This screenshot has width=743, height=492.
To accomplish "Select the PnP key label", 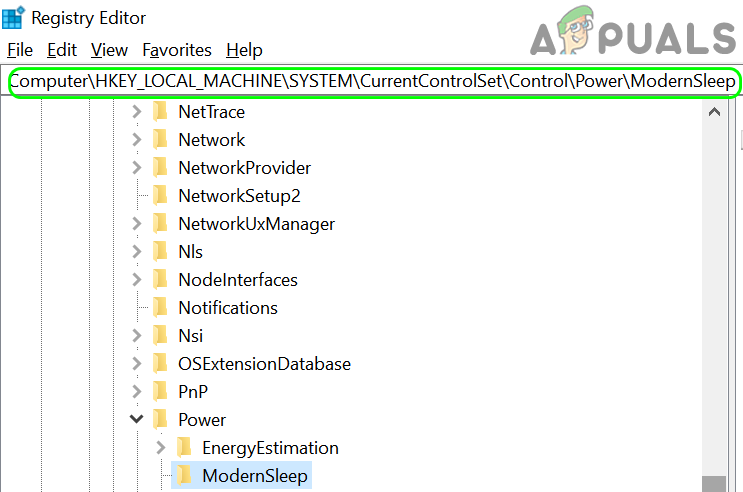I will pyautogui.click(x=193, y=392).
